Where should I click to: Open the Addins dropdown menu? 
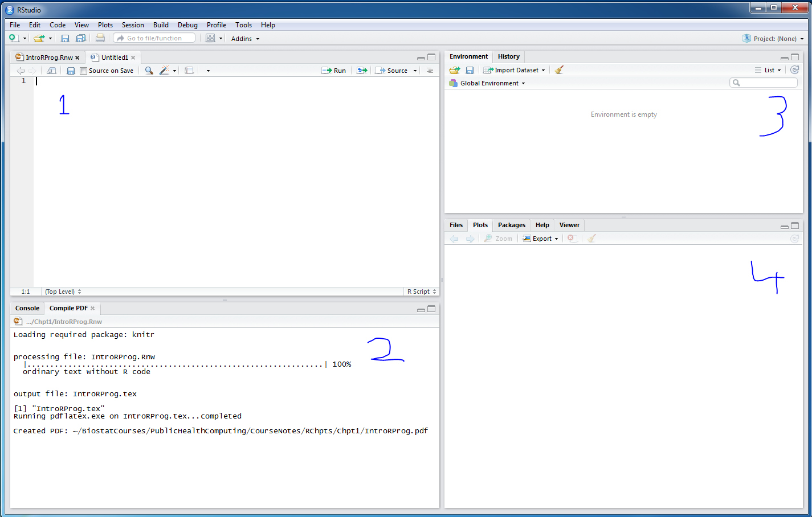pos(245,39)
